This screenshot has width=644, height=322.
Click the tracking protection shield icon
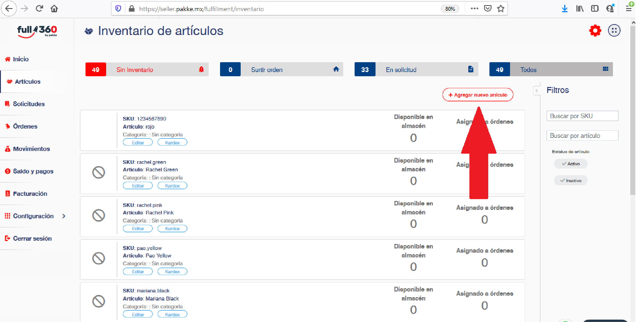pos(118,9)
